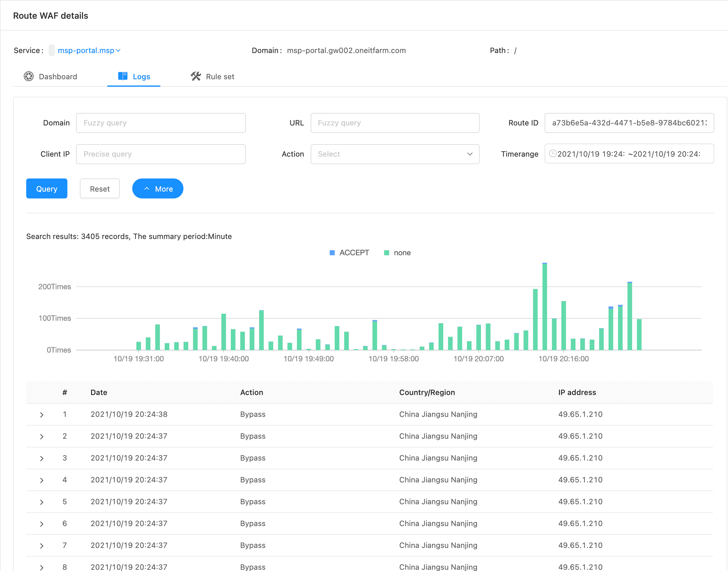The width and height of the screenshot is (728, 571).
Task: Click the 200Times axis label
Action: 55,286
